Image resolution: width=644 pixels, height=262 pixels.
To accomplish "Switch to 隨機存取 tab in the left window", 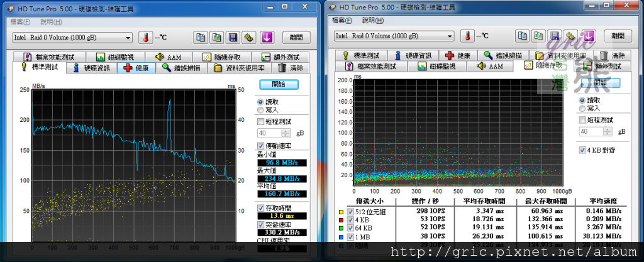I will 221,57.
